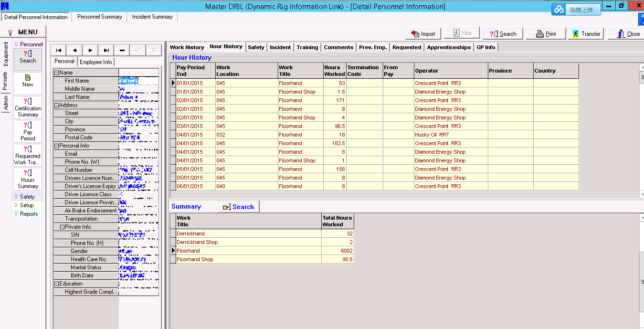Open Hours Summary sidebar item
The height and width of the screenshot is (329, 644).
click(x=28, y=179)
